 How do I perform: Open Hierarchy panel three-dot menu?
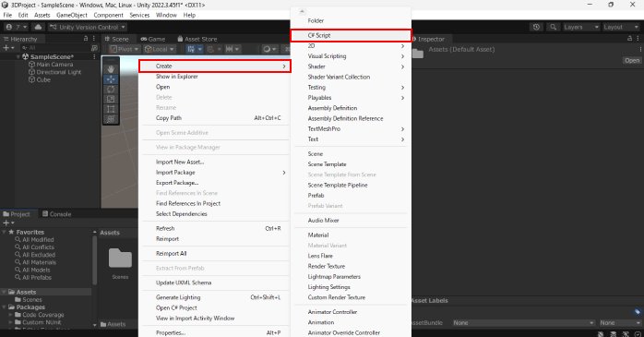94,38
